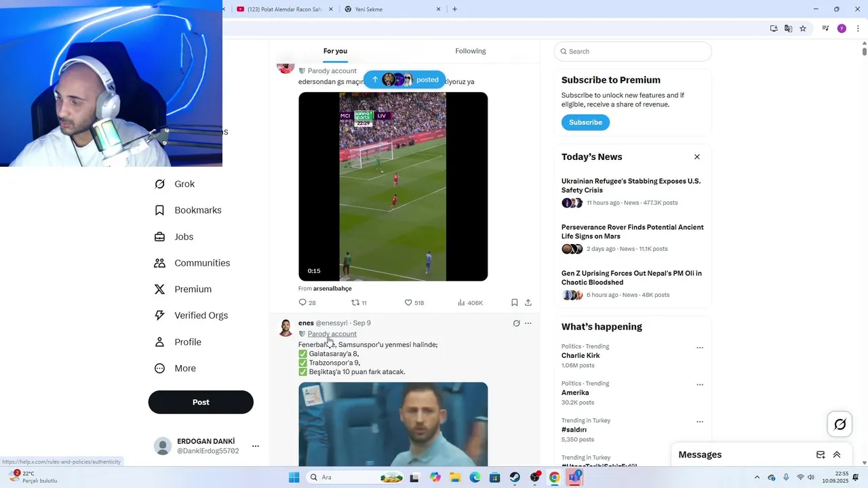
Task: Play the MCI vs LIV football video
Action: click(393, 186)
